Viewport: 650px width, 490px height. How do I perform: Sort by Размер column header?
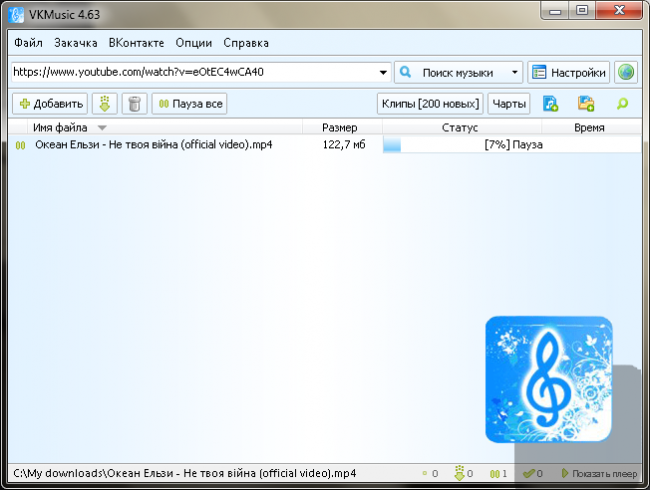340,128
